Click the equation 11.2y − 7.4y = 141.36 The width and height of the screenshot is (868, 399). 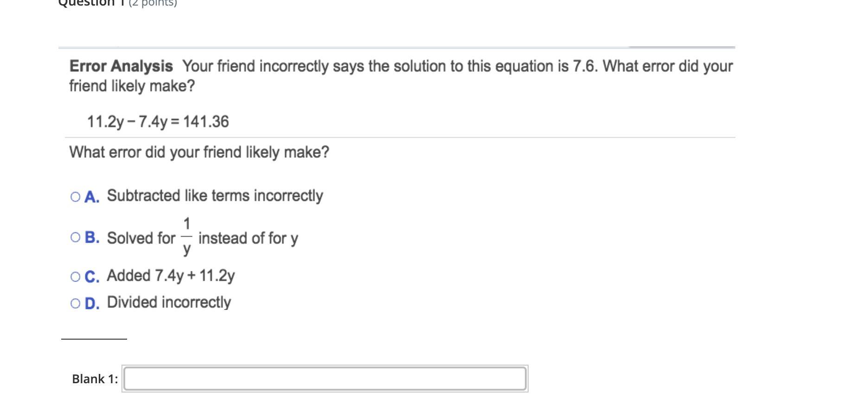[x=158, y=122]
